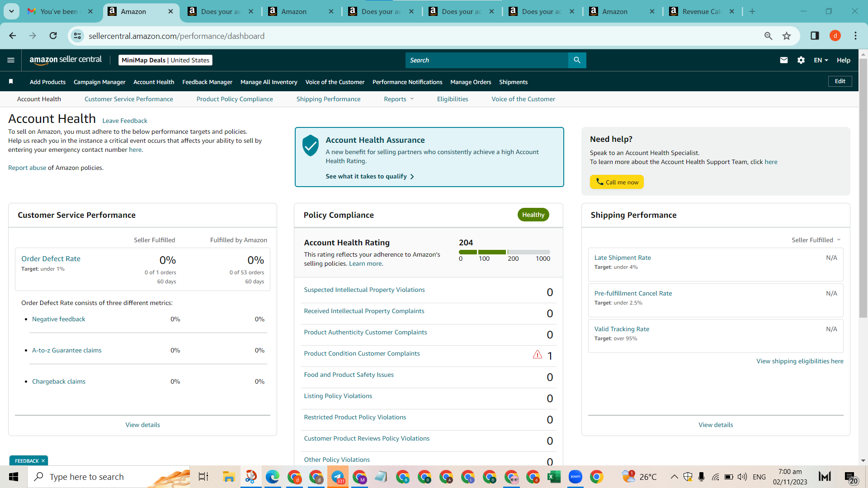Click the Edit navigation button
The image size is (868, 488).
point(840,81)
